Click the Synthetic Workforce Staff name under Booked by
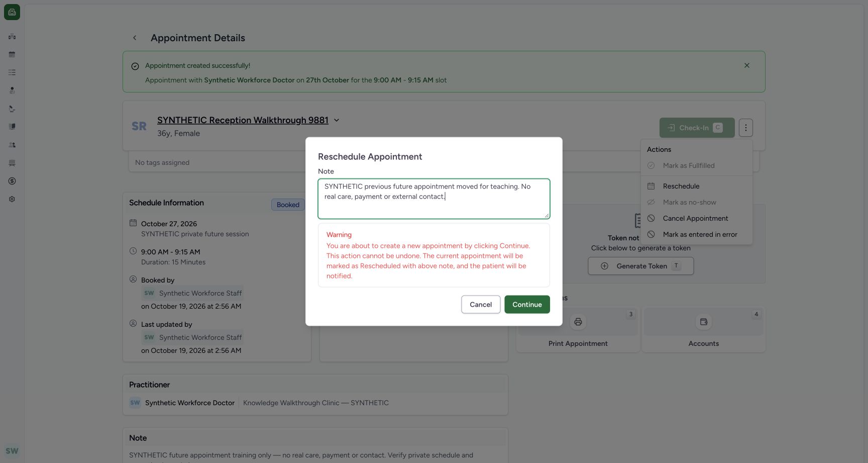The height and width of the screenshot is (463, 868). point(200,293)
